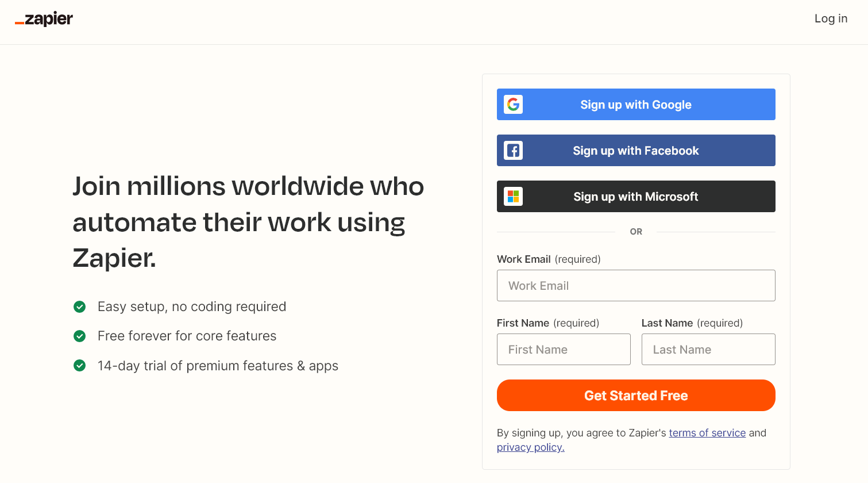Image resolution: width=868 pixels, height=483 pixels.
Task: Click the 'Work Email (required)' label
Action: (x=549, y=259)
